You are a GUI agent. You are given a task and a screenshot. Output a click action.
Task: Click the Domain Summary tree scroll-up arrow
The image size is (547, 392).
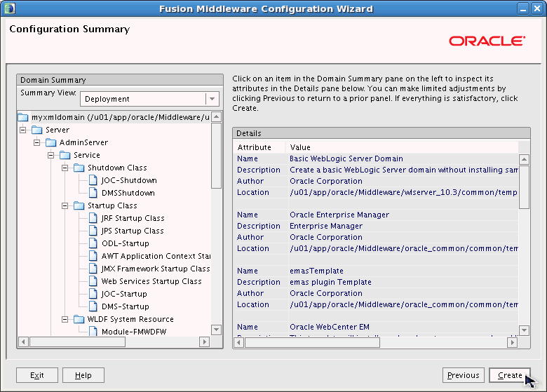(216, 116)
